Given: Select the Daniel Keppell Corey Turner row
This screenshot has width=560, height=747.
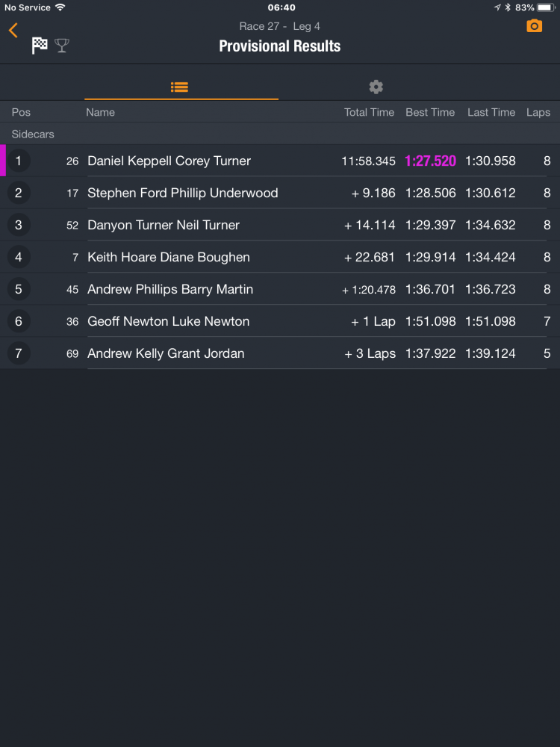Looking at the screenshot, I should pyautogui.click(x=169, y=161).
